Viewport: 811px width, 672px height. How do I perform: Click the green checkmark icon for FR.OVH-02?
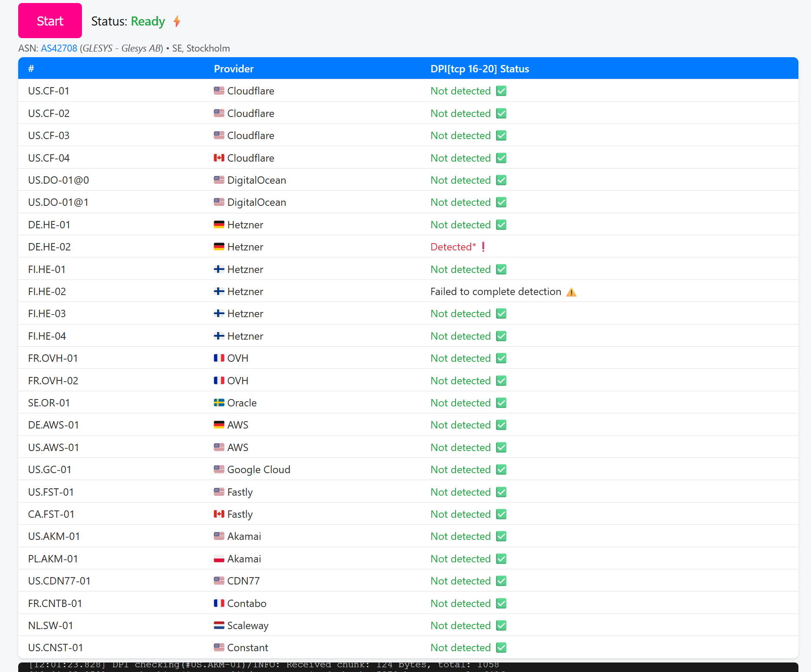coord(501,381)
